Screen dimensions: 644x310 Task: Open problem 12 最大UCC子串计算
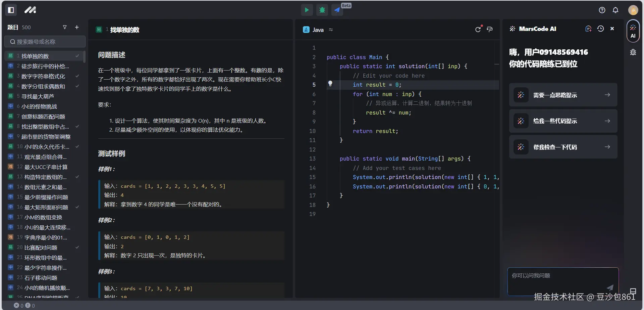46,167
